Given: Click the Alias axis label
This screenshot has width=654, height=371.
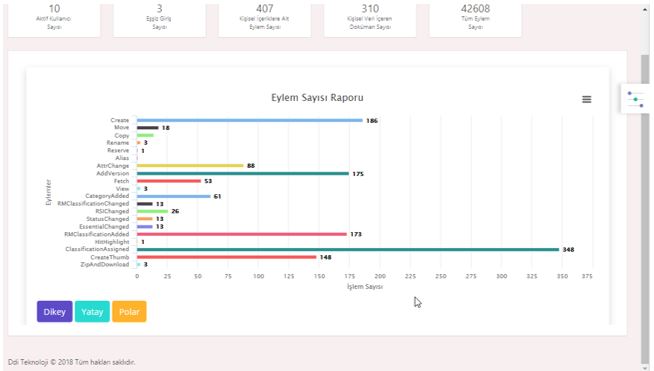Looking at the screenshot, I should coord(122,158).
